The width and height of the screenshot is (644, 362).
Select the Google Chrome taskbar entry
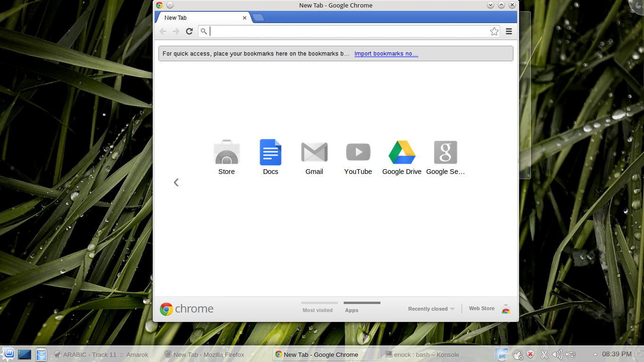(327, 354)
